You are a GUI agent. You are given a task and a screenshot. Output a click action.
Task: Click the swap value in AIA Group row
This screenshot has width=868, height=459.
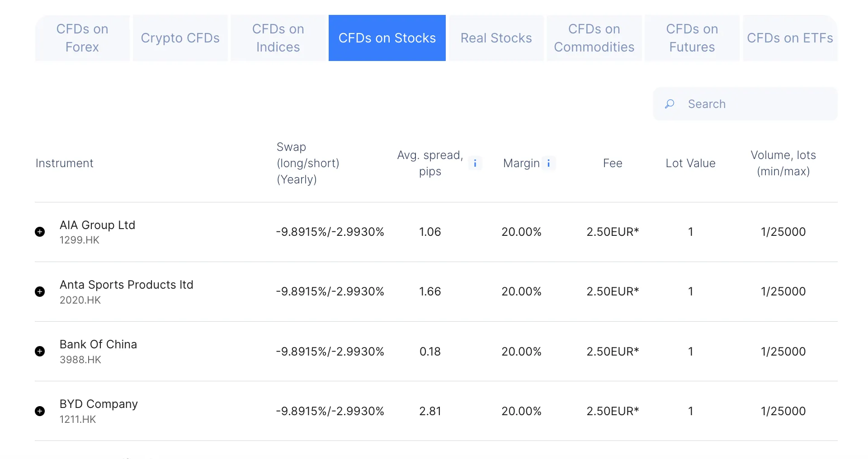tap(330, 232)
